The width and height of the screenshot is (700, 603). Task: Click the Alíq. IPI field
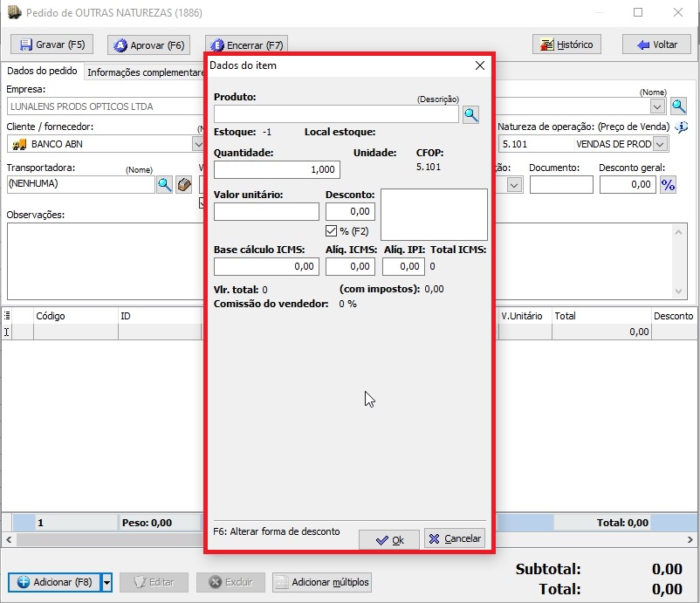[403, 266]
